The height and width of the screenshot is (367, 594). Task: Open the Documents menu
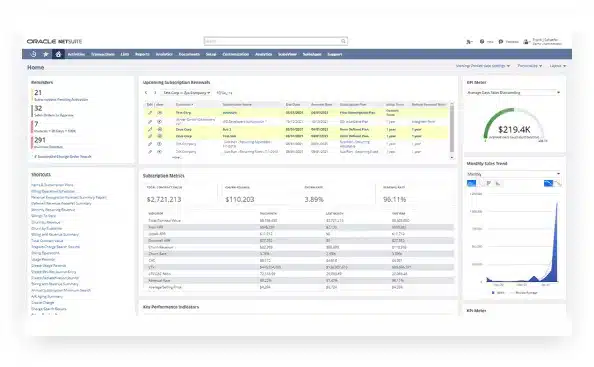(x=189, y=54)
